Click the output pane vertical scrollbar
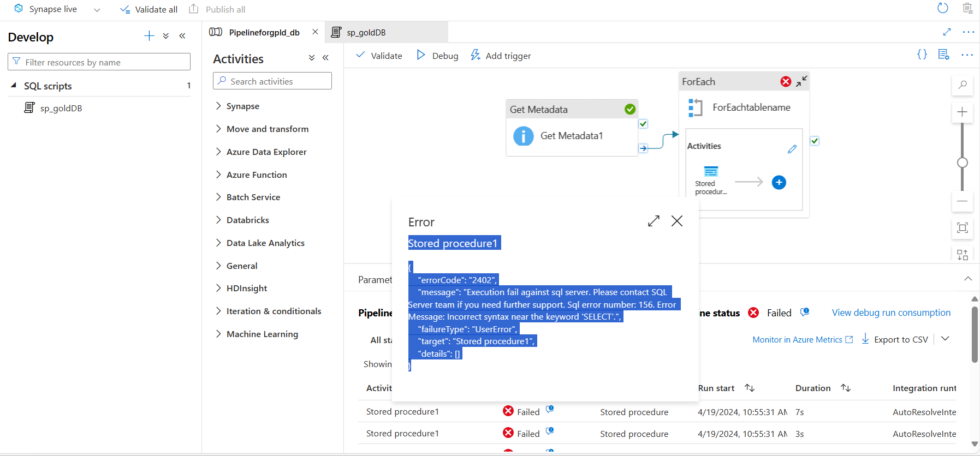980x456 pixels. click(975, 335)
